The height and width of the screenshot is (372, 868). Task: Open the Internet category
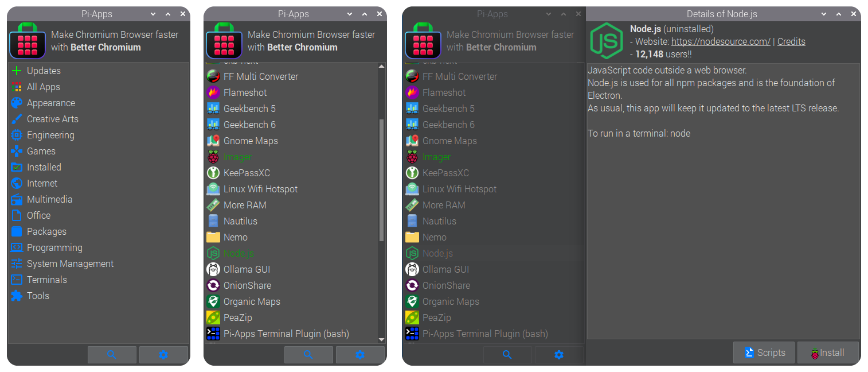tap(99, 183)
